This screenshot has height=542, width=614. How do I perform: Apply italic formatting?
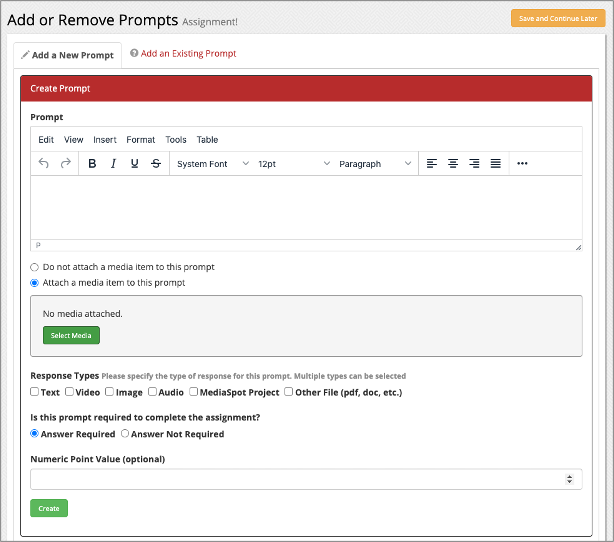113,164
